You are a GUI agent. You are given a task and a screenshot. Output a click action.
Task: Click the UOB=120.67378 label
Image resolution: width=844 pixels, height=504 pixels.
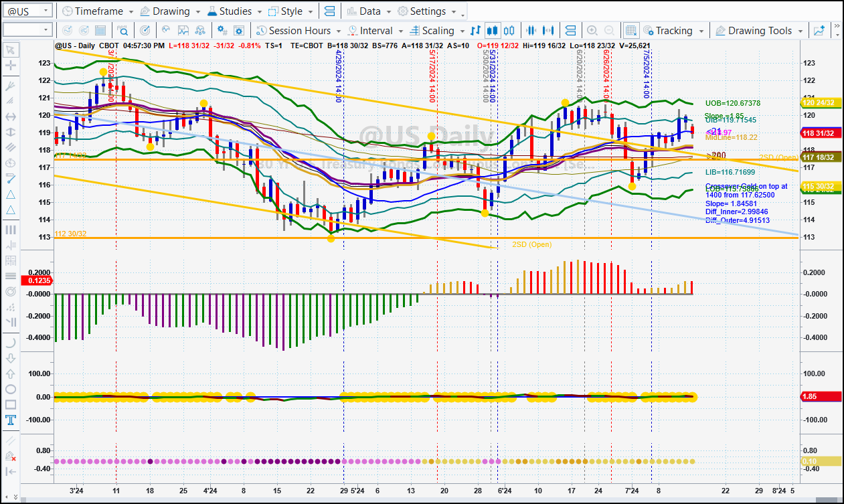[x=733, y=103]
